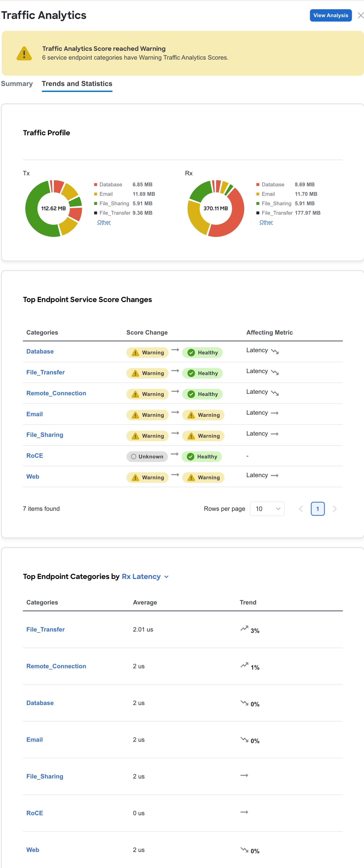Click Database row Healthy check icon
This screenshot has width=364, height=868.
(191, 352)
